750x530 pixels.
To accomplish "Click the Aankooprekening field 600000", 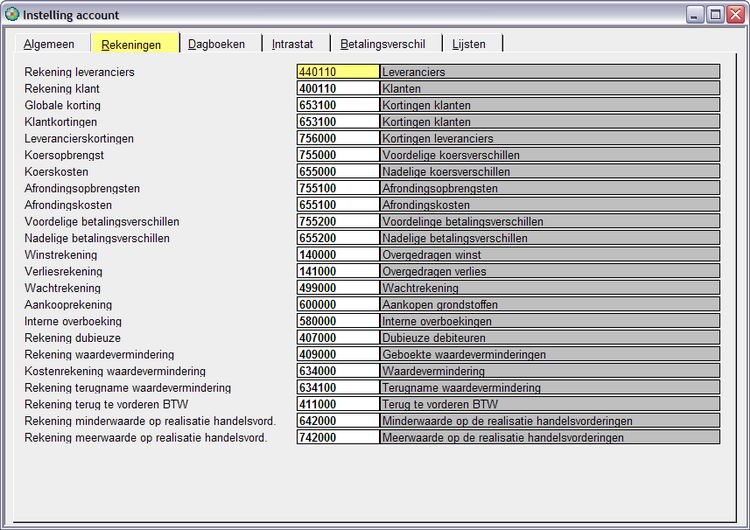I will 337,304.
